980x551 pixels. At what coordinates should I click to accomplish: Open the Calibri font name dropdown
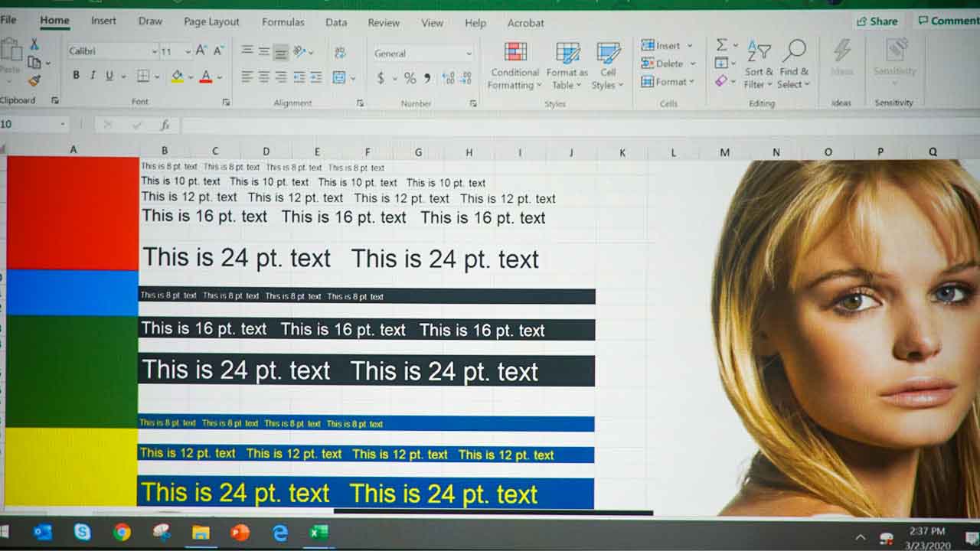112,52
